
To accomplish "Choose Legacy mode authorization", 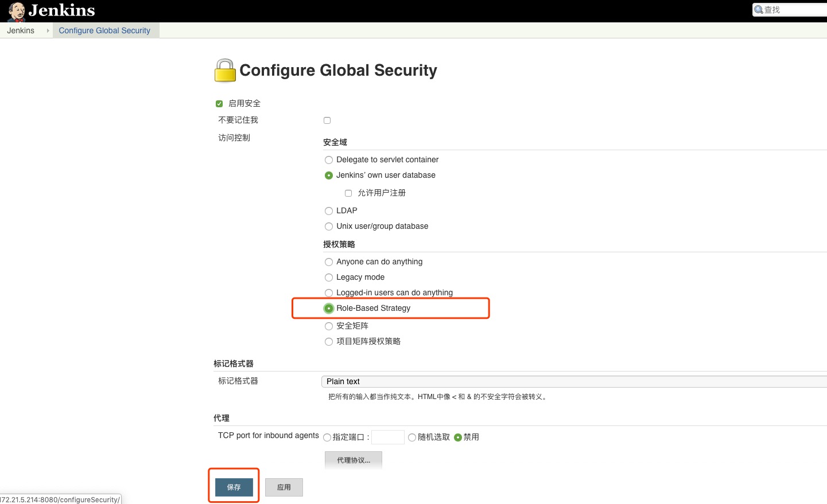I will click(x=329, y=278).
